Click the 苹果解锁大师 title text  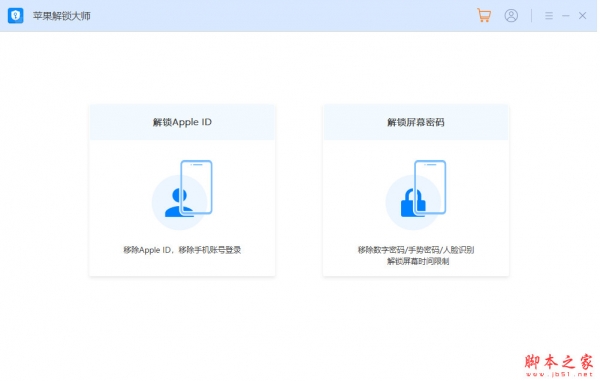pos(62,16)
